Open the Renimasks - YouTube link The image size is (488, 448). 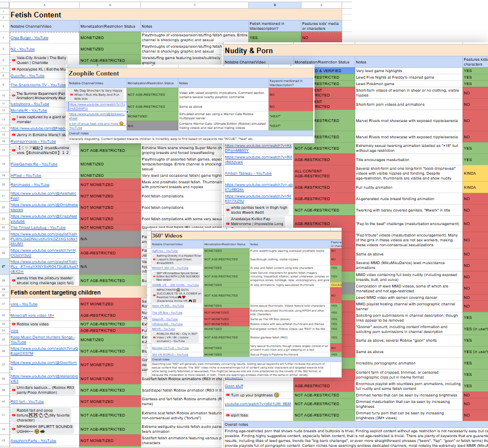point(30,184)
